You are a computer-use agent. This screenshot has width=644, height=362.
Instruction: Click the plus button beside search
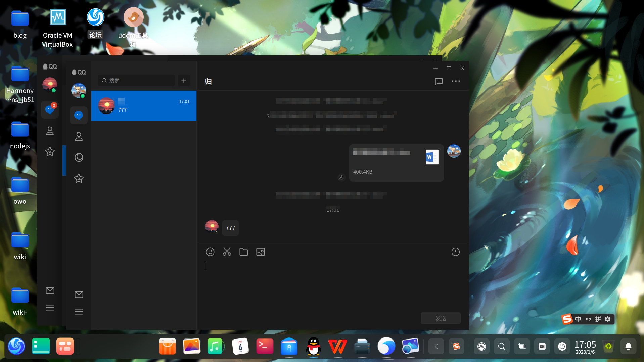pyautogui.click(x=184, y=81)
